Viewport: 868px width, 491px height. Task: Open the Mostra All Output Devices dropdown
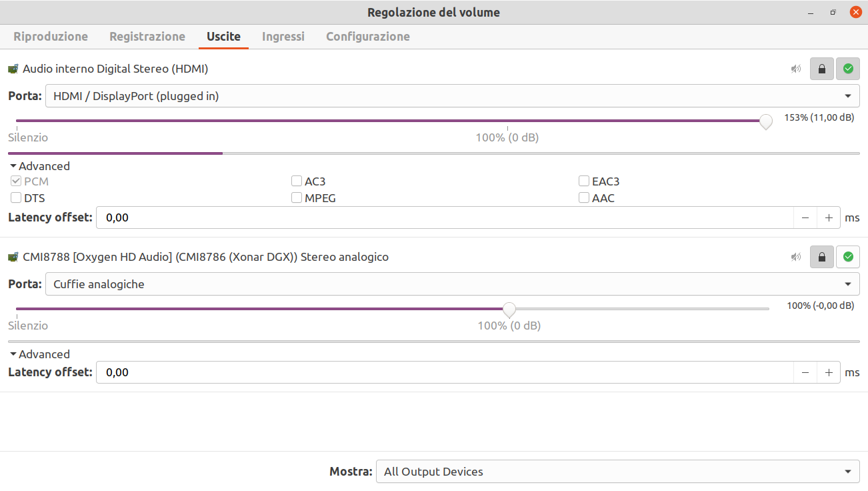tap(618, 472)
